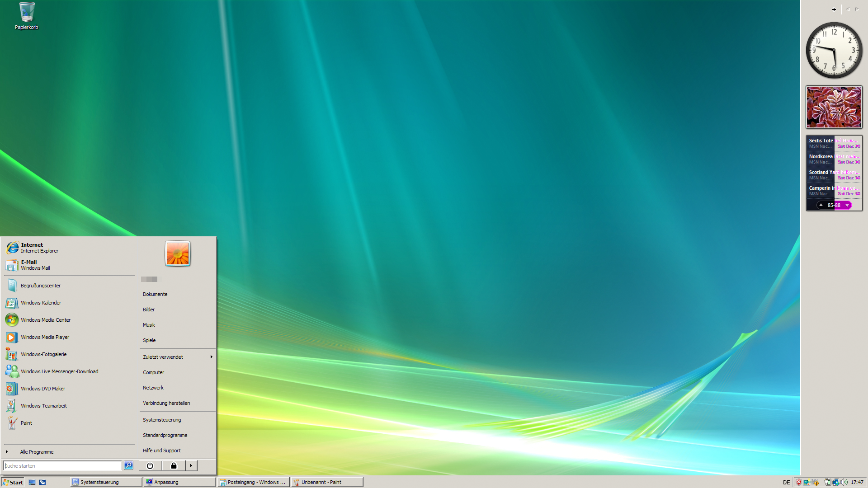Click the user account flower picture
Screen dimensions: 868x488
pyautogui.click(x=178, y=253)
